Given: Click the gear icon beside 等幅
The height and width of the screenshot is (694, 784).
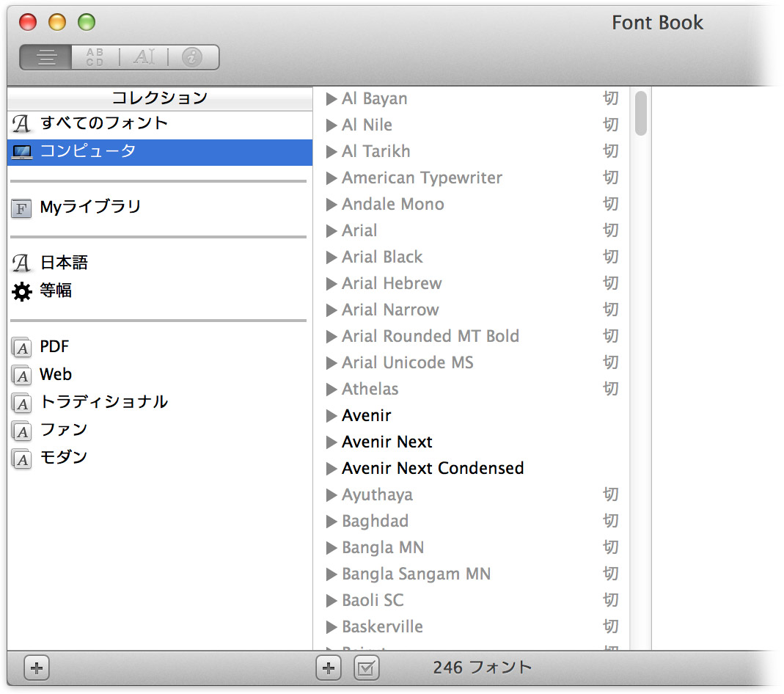Looking at the screenshot, I should coord(21,291).
